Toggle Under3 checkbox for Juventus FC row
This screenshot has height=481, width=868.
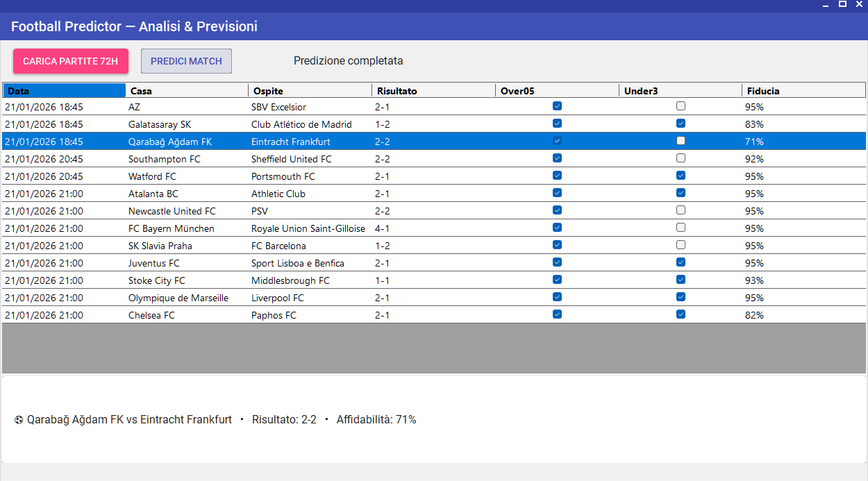coord(681,262)
